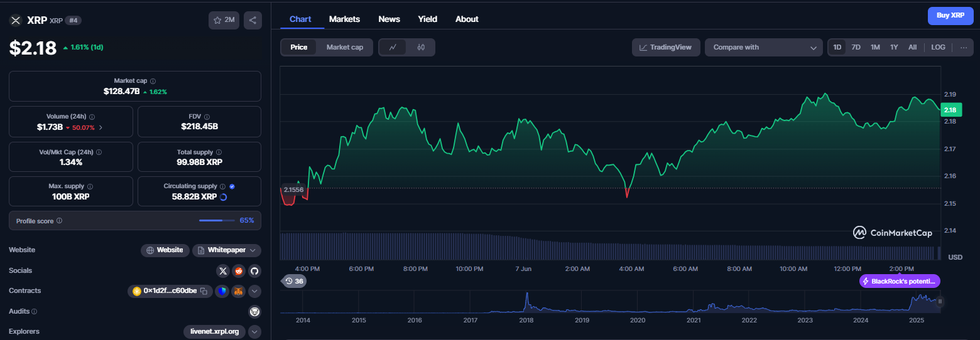Open TradingView chart button
980x340 pixels.
tap(666, 47)
